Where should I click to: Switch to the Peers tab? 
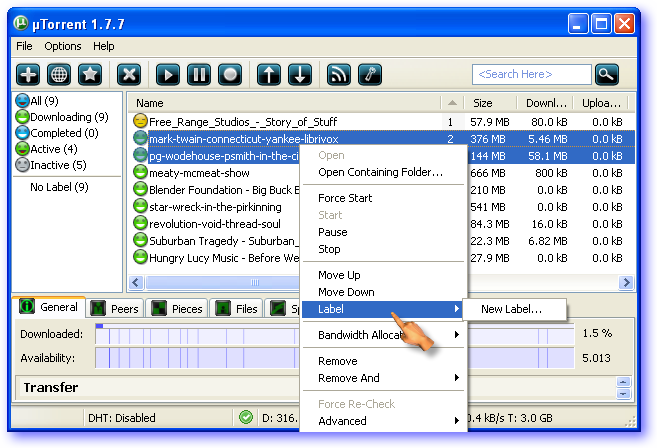pyautogui.click(x=115, y=309)
